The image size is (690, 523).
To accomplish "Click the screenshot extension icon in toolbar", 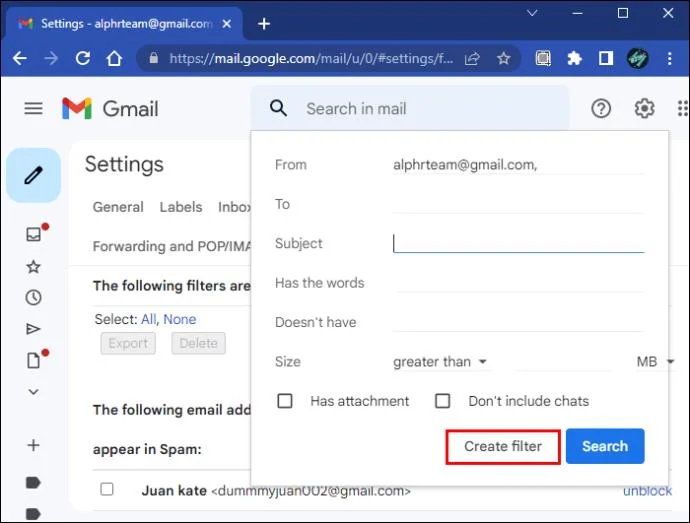I will pos(543,58).
